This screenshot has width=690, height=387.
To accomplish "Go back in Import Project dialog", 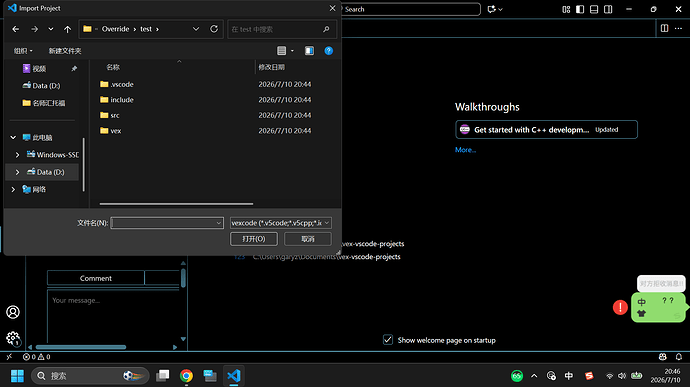I will (x=16, y=29).
